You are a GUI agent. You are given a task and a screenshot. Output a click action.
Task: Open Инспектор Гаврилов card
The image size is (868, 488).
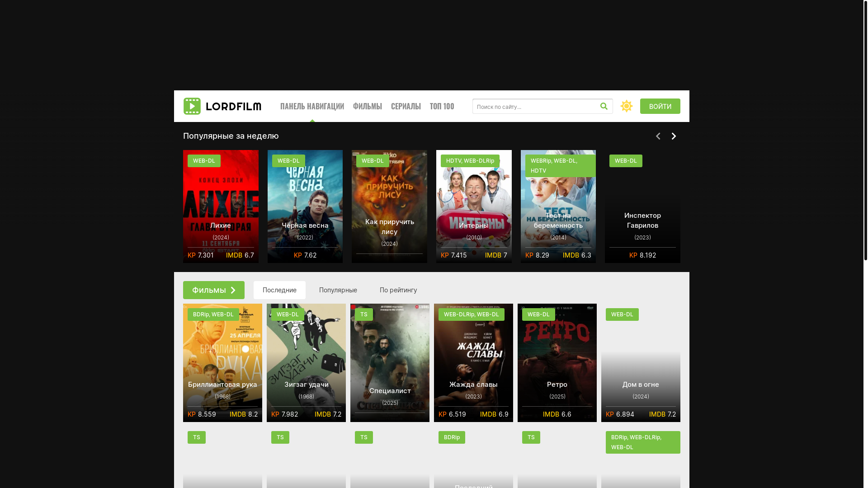(642, 206)
